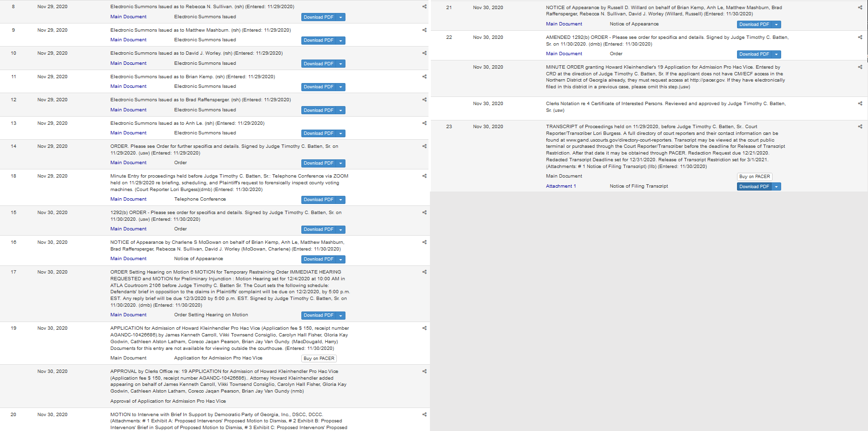Viewport: 868px width, 431px height.
Task: Click 'Approval of Application for Admission Pro Hac Vice' text
Action: pos(168,401)
